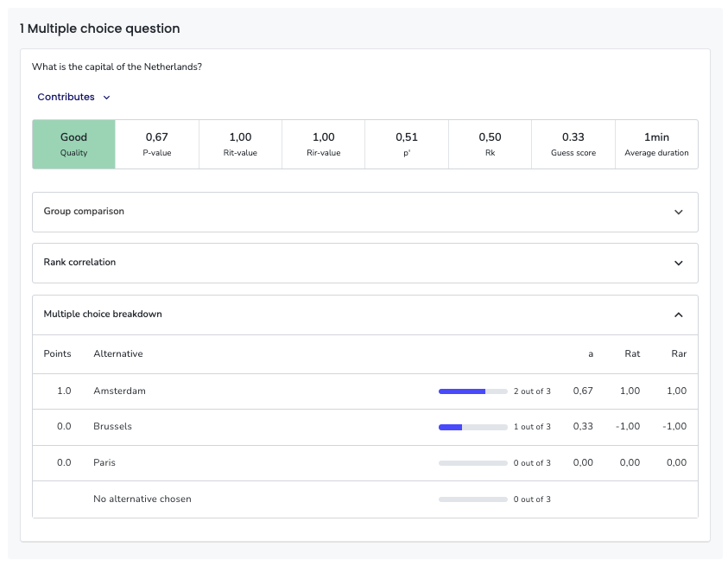Click the Rat column header
Viewport: 728px width, 566px height.
click(x=632, y=353)
